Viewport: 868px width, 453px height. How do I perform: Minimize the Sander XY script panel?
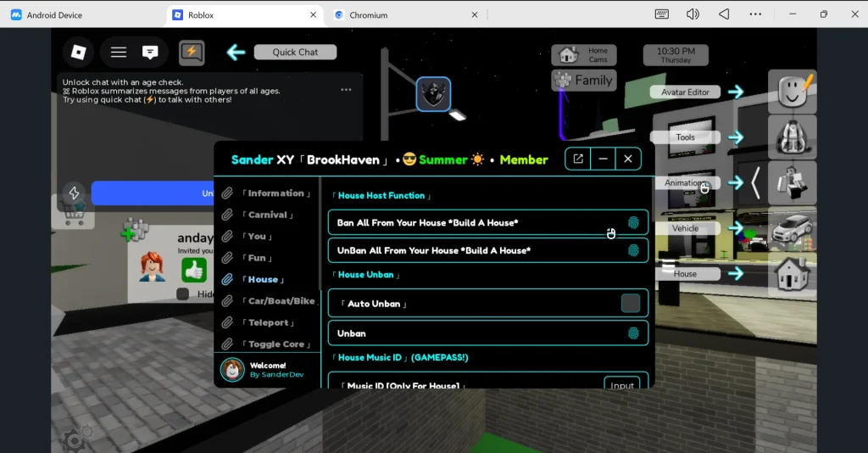coord(603,159)
